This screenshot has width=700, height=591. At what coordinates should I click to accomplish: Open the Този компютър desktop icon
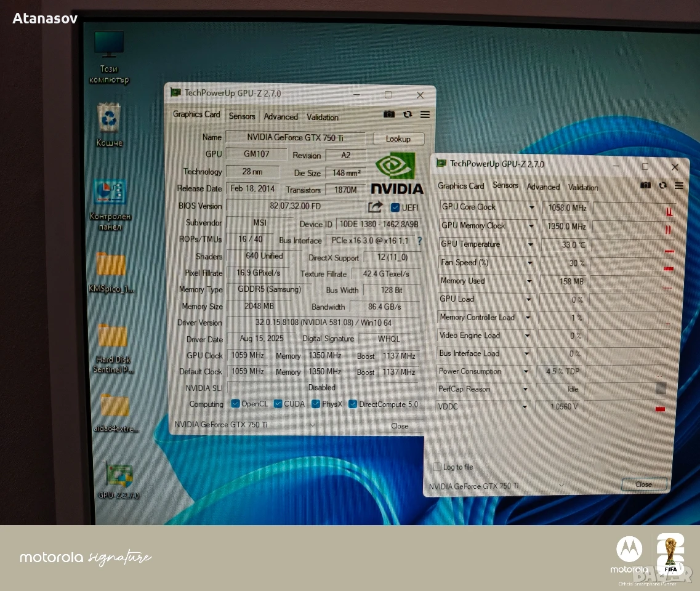click(x=109, y=57)
